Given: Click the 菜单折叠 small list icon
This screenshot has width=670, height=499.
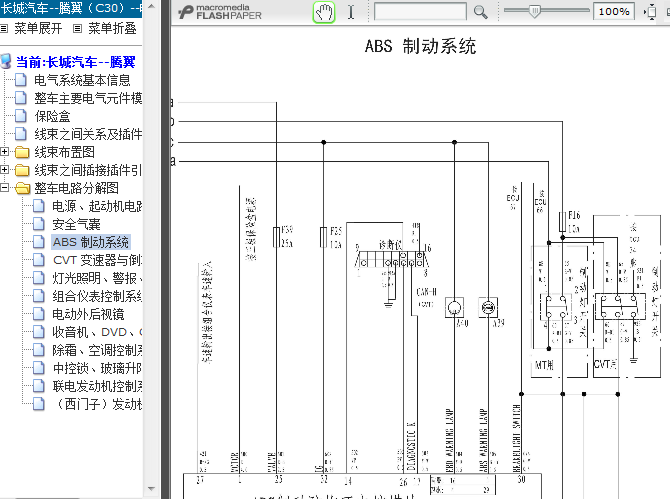Looking at the screenshot, I should pyautogui.click(x=77, y=29).
